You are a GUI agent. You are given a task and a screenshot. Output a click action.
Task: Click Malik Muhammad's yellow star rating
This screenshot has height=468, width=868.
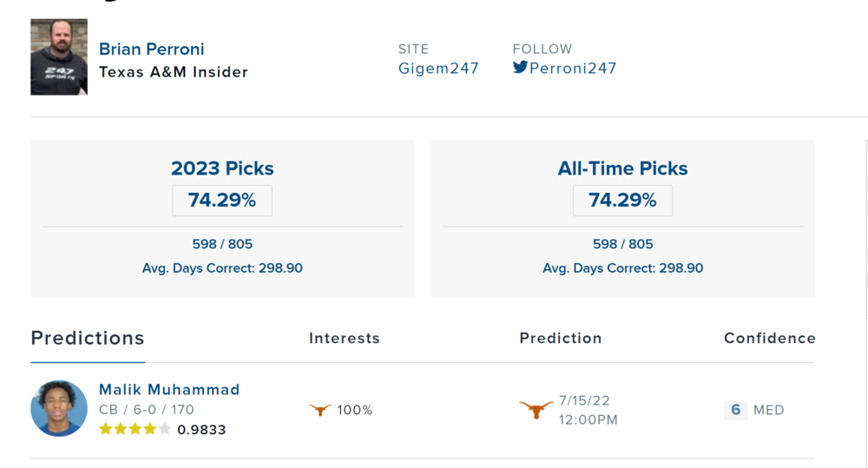tap(135, 429)
